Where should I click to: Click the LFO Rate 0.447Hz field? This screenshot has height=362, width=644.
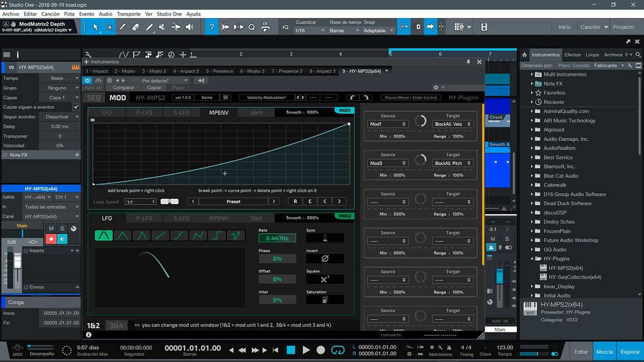click(x=277, y=238)
